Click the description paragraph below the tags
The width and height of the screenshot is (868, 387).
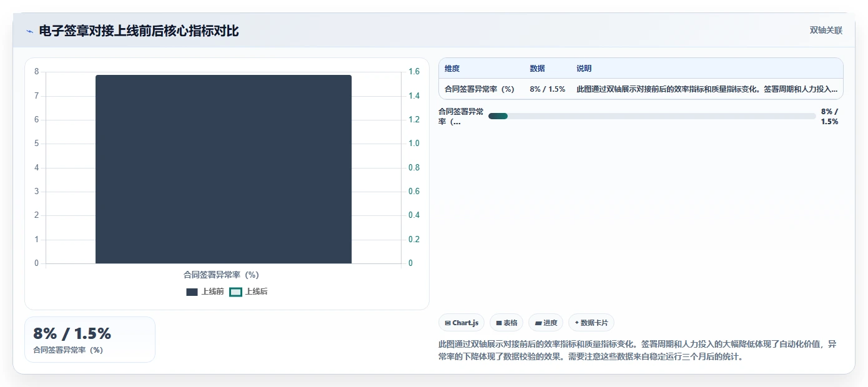638,351
